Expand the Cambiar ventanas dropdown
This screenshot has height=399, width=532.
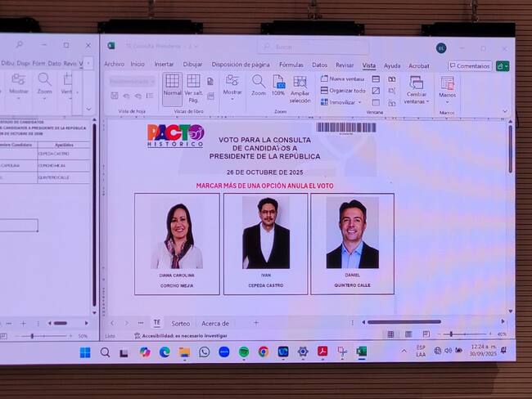pyautogui.click(x=416, y=88)
